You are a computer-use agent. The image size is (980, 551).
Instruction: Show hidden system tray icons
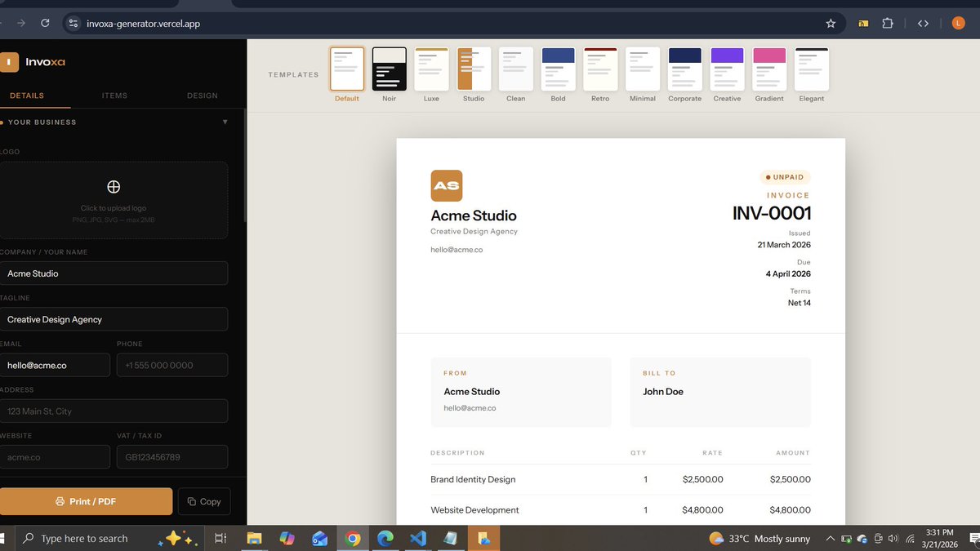(831, 538)
